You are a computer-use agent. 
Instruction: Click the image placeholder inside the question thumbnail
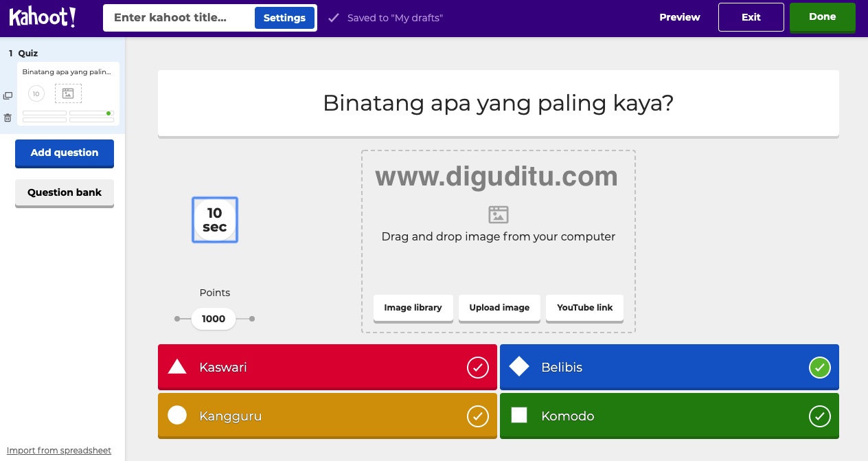pyautogui.click(x=68, y=93)
